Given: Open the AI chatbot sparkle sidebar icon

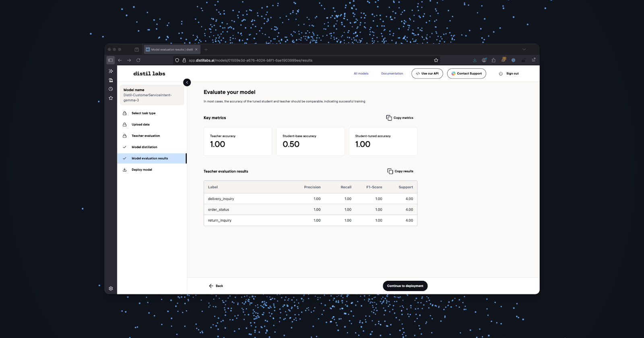Looking at the screenshot, I should tap(111, 71).
